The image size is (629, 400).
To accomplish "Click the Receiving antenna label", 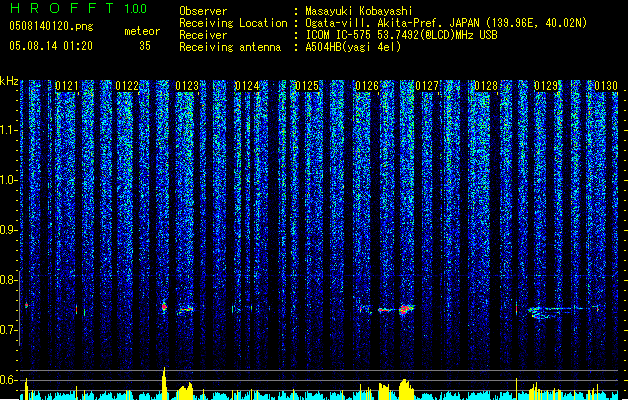I will coord(230,47).
